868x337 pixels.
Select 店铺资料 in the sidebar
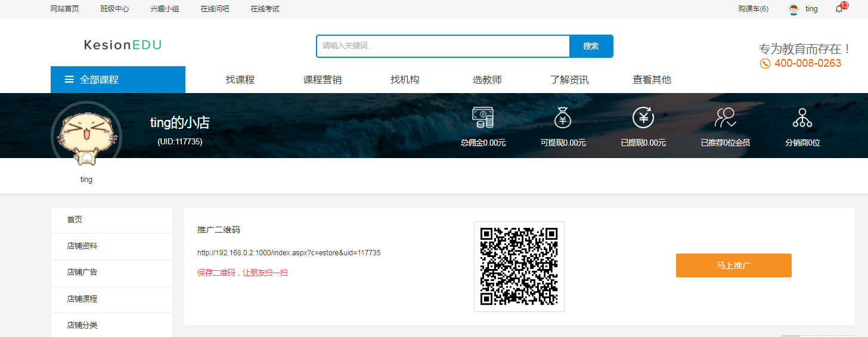pyautogui.click(x=82, y=246)
